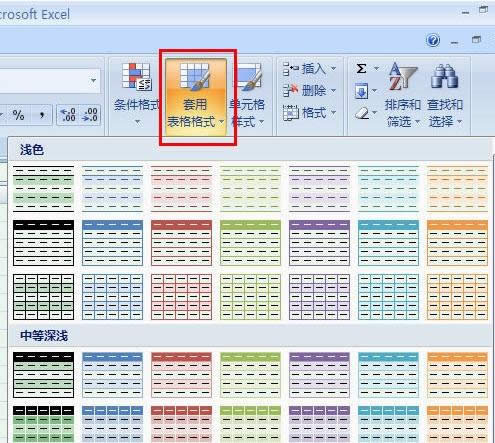
Task: Click the Format as Table (套用表格格式) button
Action: click(196, 97)
